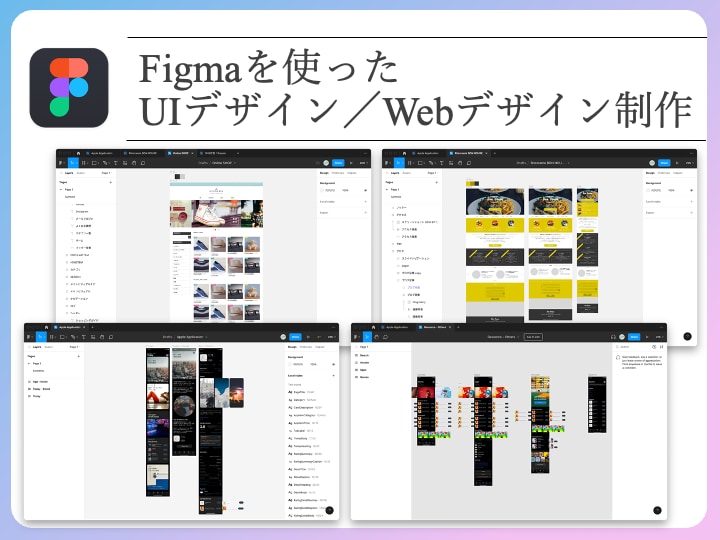Select the Text tool in the yellow restaurant window
Viewport: 720px width, 540px height.
[x=442, y=163]
